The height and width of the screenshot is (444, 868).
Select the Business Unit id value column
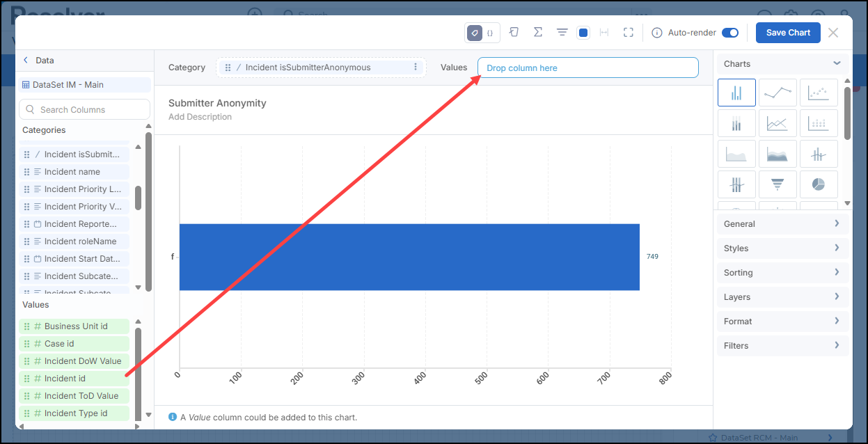tap(74, 326)
